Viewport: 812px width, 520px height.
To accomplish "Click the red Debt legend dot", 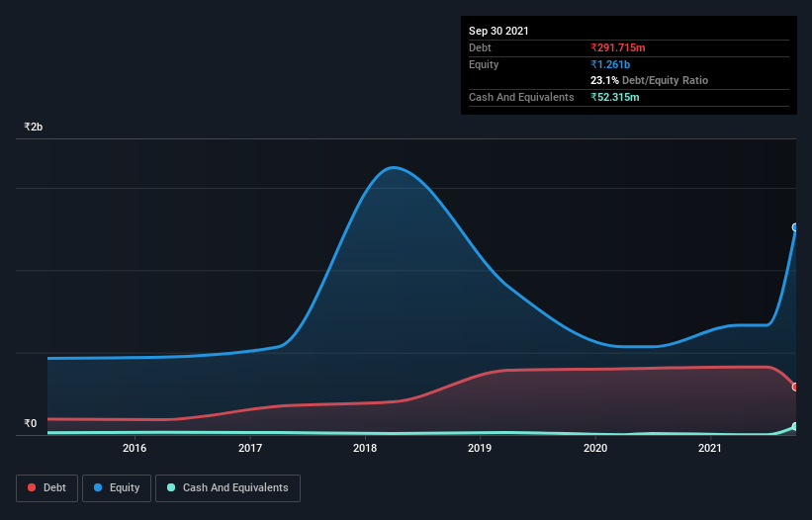I will pyautogui.click(x=32, y=487).
